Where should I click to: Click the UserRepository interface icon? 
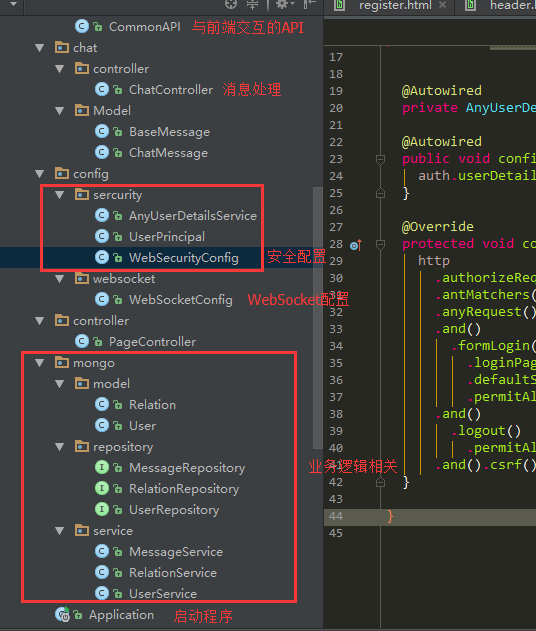pos(102,509)
